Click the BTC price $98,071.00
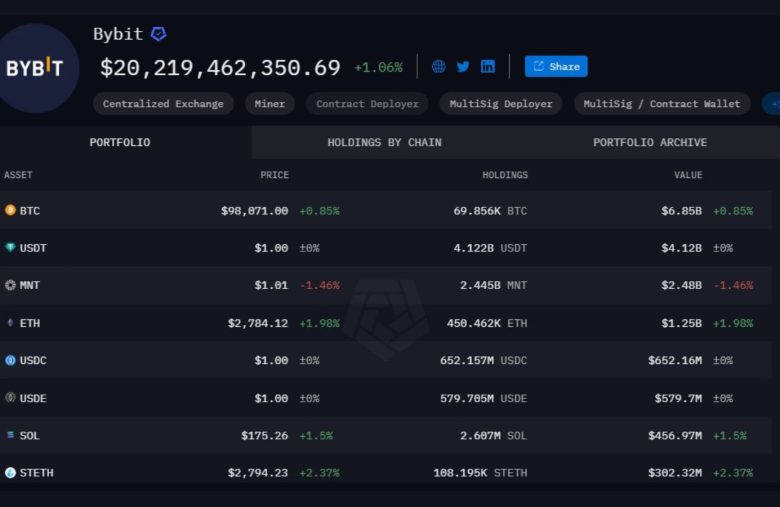Screen dimensions: 780x507 [255, 211]
